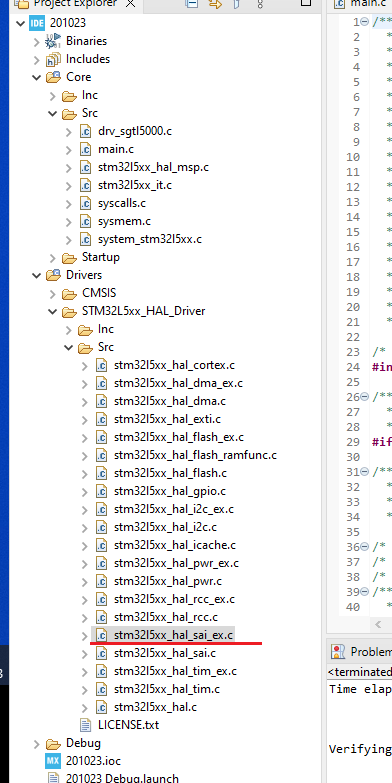Click the C file icon of stm32l5xx_hal_rcc.c
The height and width of the screenshot is (783, 392).
101,617
